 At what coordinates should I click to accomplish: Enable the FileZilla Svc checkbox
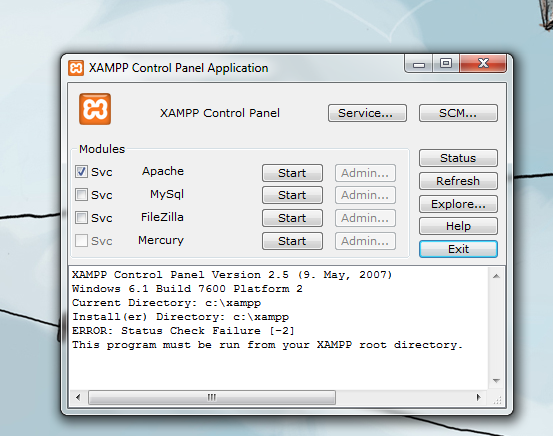click(81, 217)
